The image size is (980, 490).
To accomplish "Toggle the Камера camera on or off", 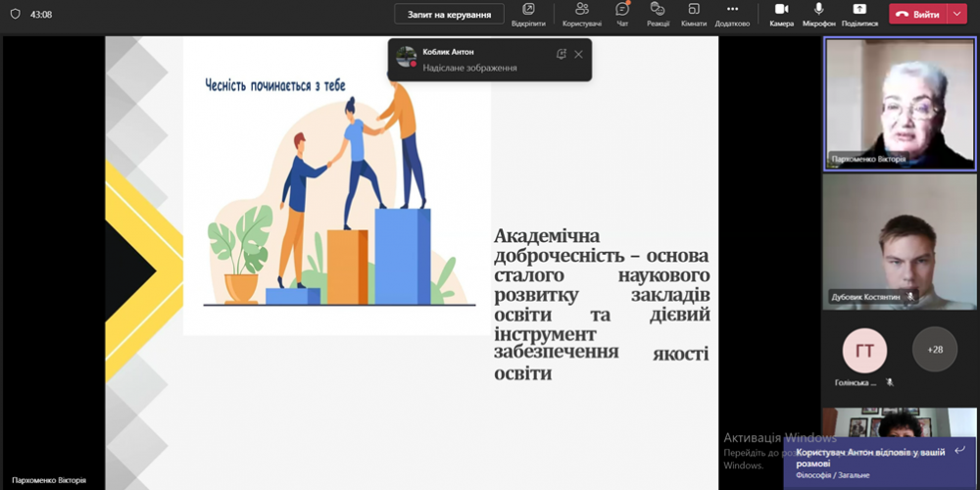I will (781, 14).
